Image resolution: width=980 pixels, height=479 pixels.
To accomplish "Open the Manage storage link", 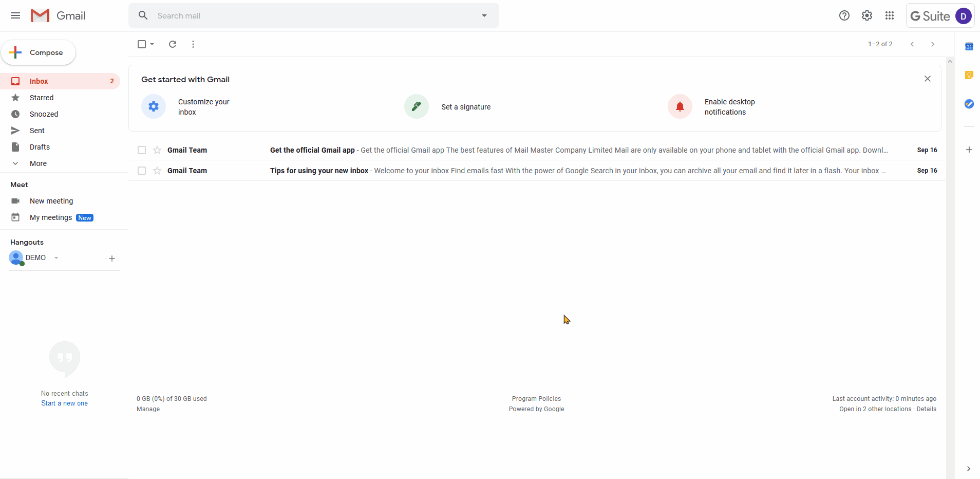I will [148, 409].
